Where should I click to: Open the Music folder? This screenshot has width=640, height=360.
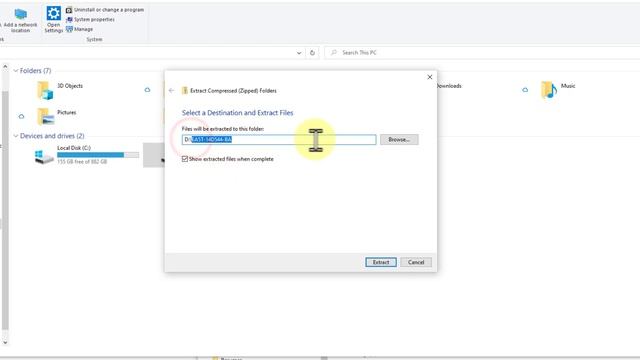[x=558, y=90]
